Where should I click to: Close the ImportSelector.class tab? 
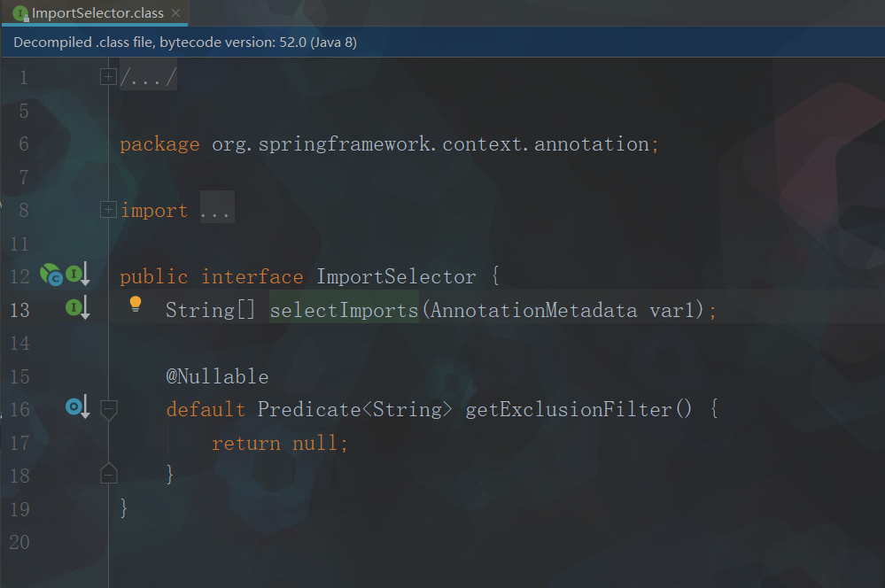176,13
